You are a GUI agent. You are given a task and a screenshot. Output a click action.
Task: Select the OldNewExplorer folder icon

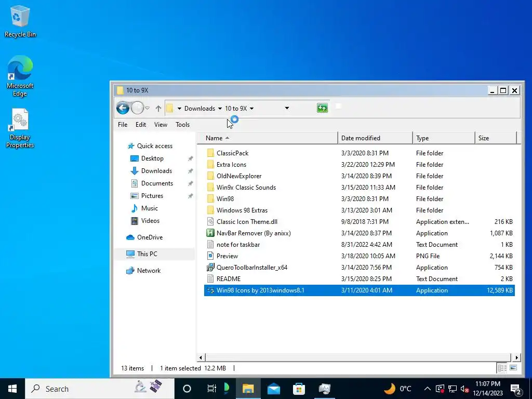coord(210,176)
